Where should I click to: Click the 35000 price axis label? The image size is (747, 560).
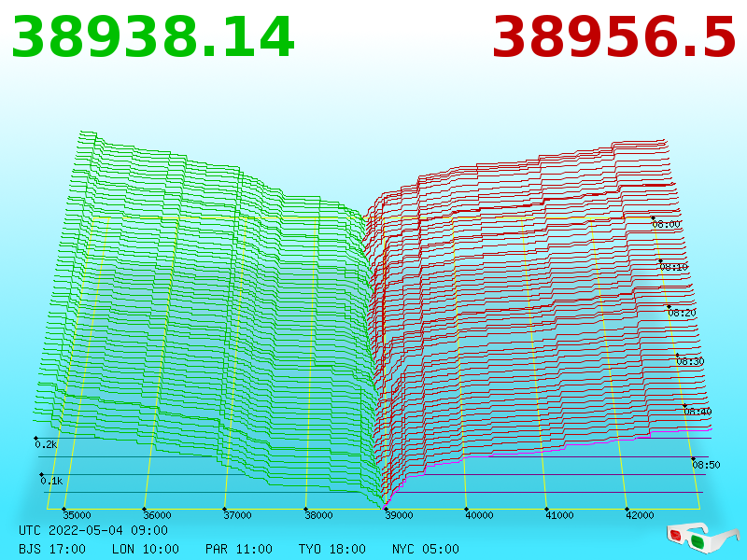coord(78,515)
